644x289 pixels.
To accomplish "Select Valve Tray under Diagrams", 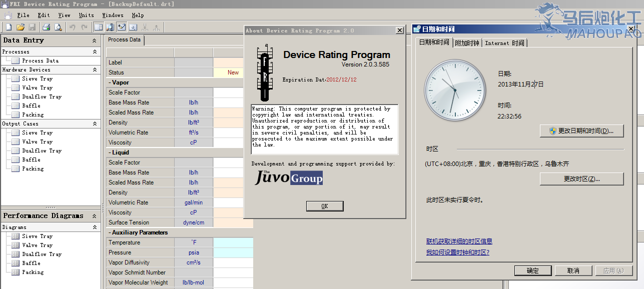I will pos(37,245).
